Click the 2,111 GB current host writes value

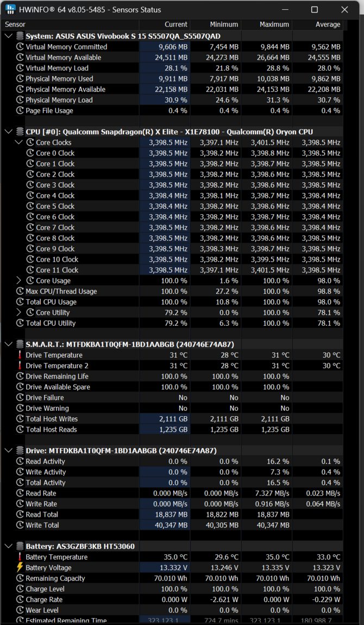pyautogui.click(x=172, y=419)
